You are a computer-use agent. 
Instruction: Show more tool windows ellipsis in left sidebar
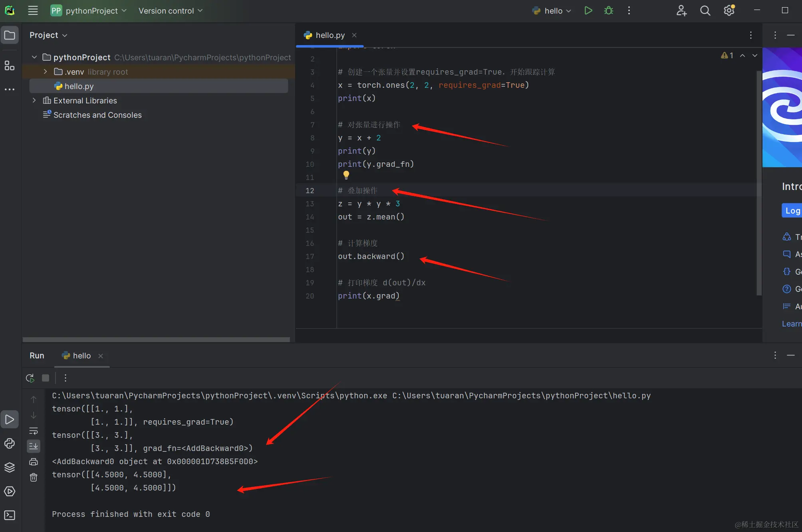tap(10, 89)
